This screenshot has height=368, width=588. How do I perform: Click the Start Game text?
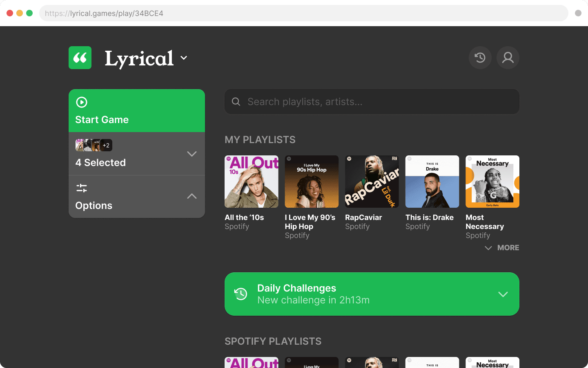pos(102,120)
